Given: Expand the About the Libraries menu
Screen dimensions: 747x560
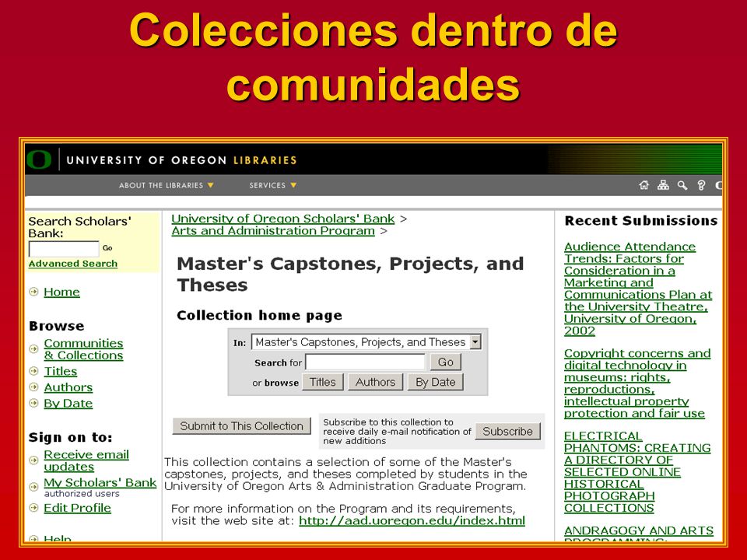Looking at the screenshot, I should pyautogui.click(x=167, y=185).
